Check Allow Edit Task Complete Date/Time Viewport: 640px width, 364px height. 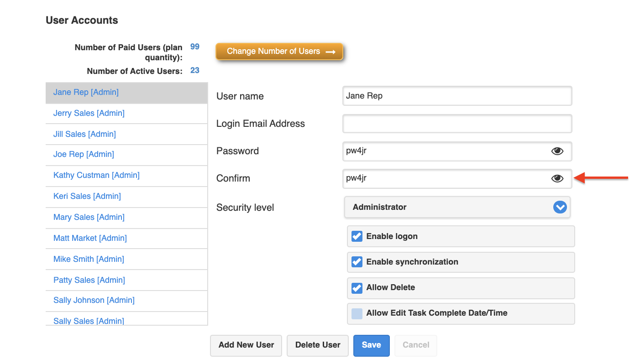(357, 313)
